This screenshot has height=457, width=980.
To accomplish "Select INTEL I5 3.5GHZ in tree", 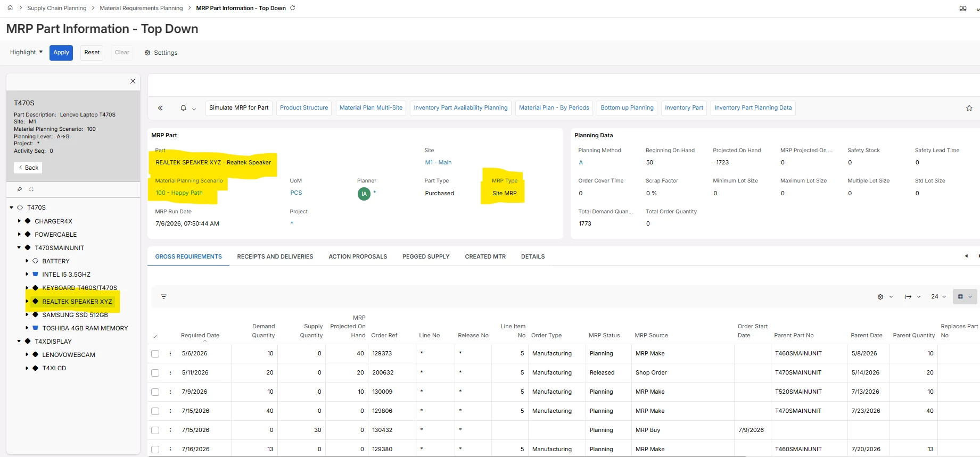I will click(x=67, y=275).
